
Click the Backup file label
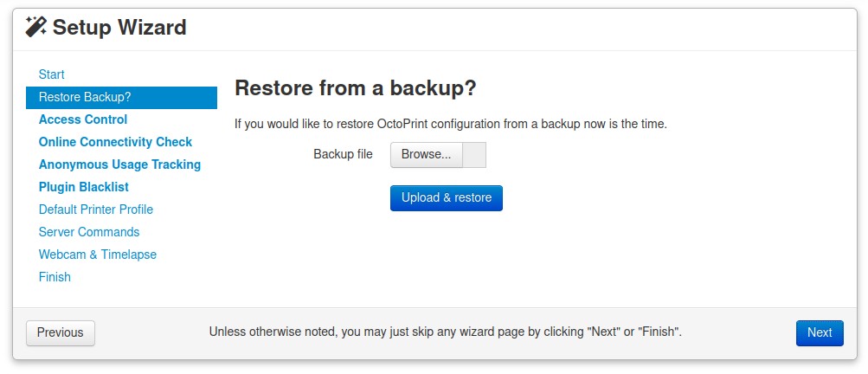click(343, 154)
